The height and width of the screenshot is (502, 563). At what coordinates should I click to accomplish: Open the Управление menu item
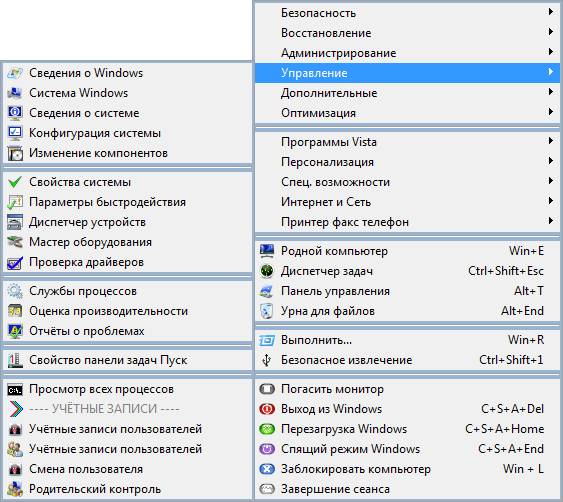tap(407, 73)
